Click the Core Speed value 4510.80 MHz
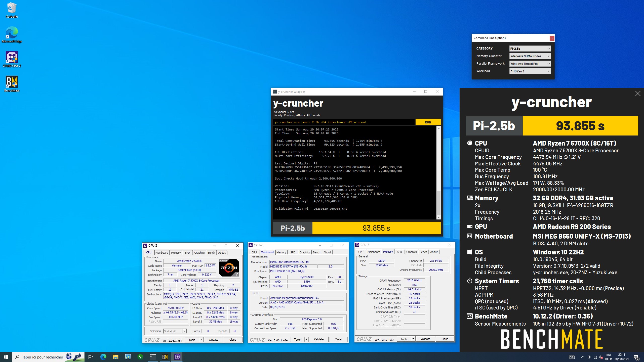The image size is (644, 362). pyautogui.click(x=176, y=308)
